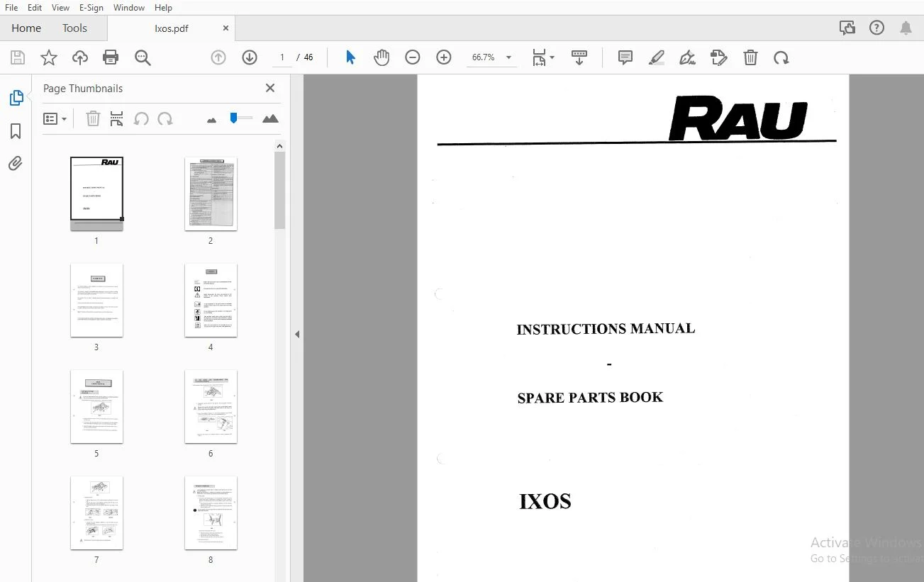Viewport: 924px width, 582px height.
Task: Click the Read mode keyboard icon
Action: [579, 58]
